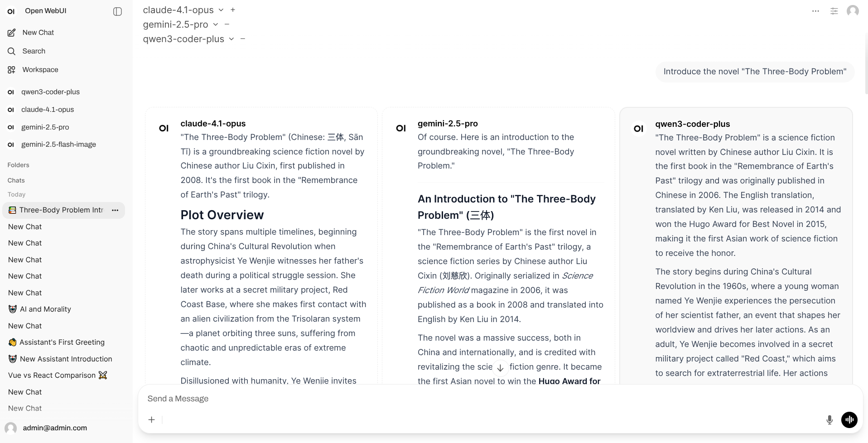Open the gemini-2.5-pro model selector
This screenshot has width=868, height=443.
coord(215,24)
